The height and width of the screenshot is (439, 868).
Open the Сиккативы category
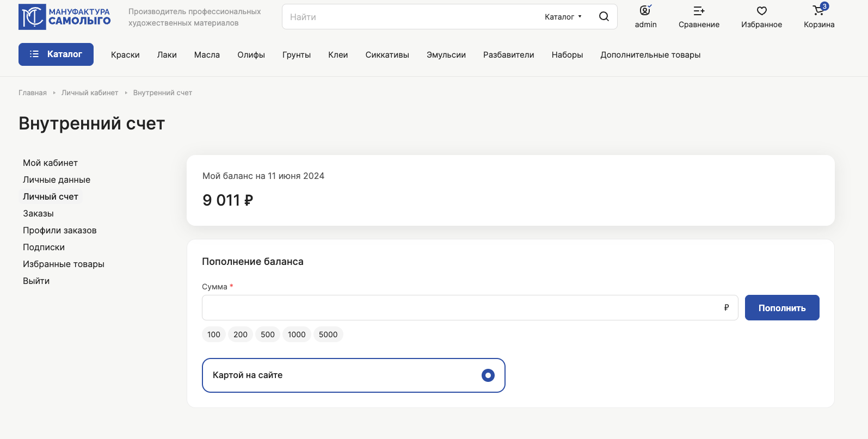coord(387,55)
